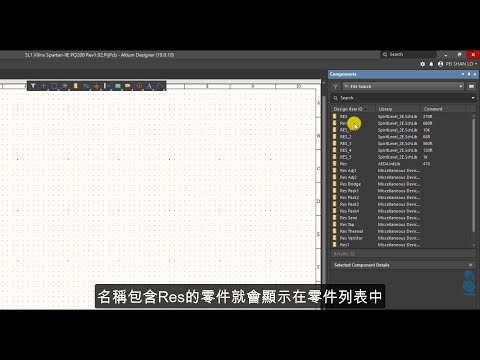The height and width of the screenshot is (360, 480).
Task: Open the Components panel options arrow
Action: click(x=463, y=74)
